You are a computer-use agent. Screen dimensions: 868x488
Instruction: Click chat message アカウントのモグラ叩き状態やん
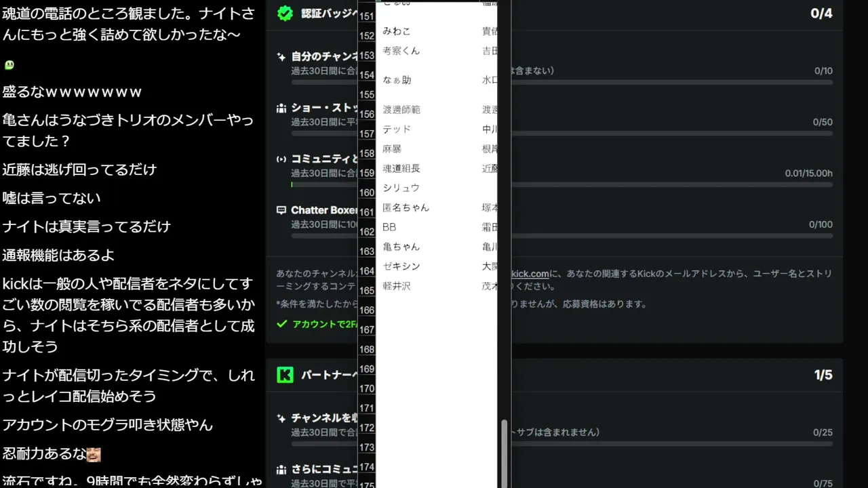click(108, 425)
